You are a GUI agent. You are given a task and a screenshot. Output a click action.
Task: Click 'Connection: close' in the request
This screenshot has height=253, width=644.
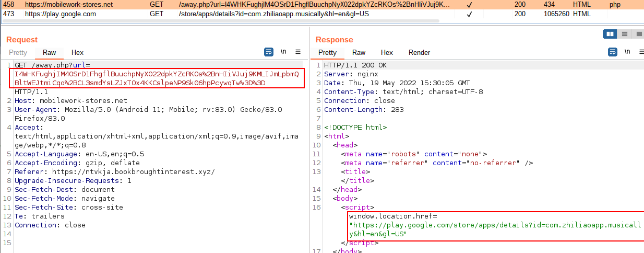point(50,225)
